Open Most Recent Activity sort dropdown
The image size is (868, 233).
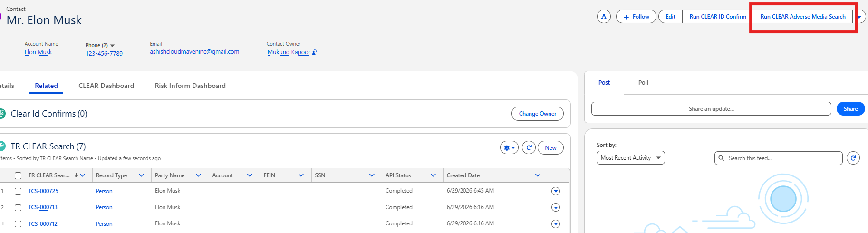[630, 158]
